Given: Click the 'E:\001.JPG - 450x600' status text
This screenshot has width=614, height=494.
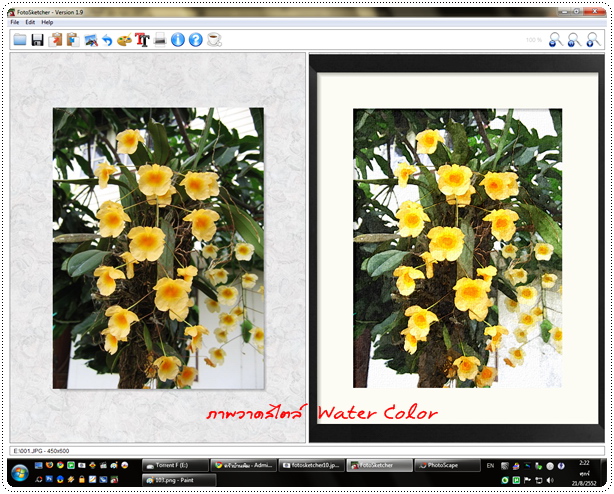Looking at the screenshot, I should (x=41, y=451).
